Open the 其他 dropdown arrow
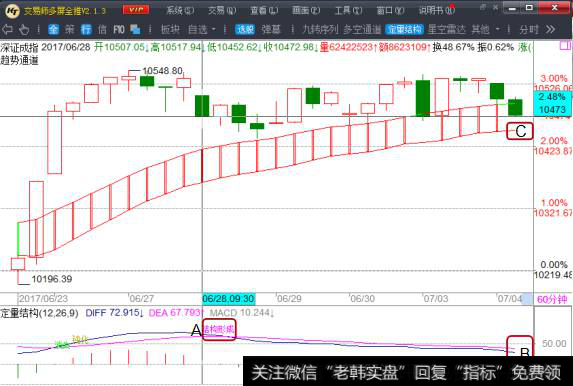The width and height of the screenshot is (573, 386). pyautogui.click(x=497, y=29)
